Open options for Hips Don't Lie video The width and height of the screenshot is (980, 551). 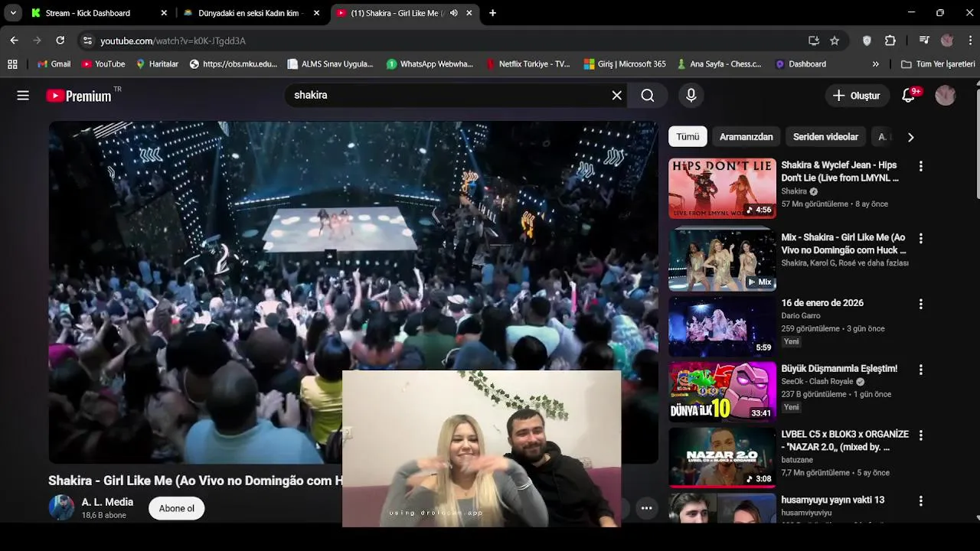921,166
